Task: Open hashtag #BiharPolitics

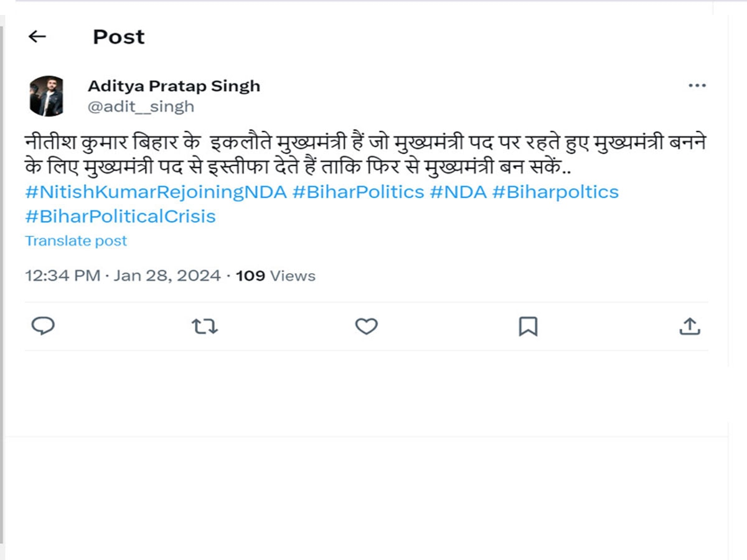Action: [x=358, y=192]
